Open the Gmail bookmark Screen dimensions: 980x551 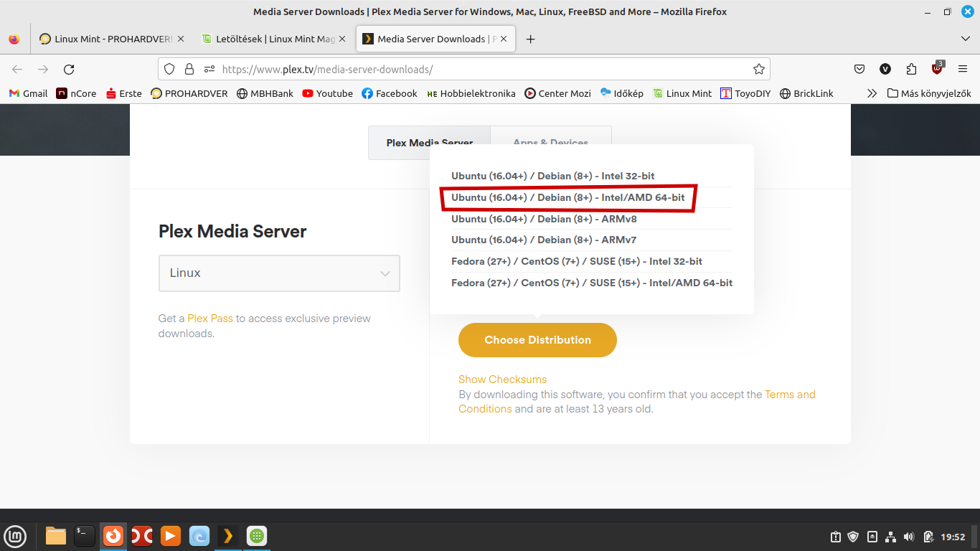[x=28, y=93]
